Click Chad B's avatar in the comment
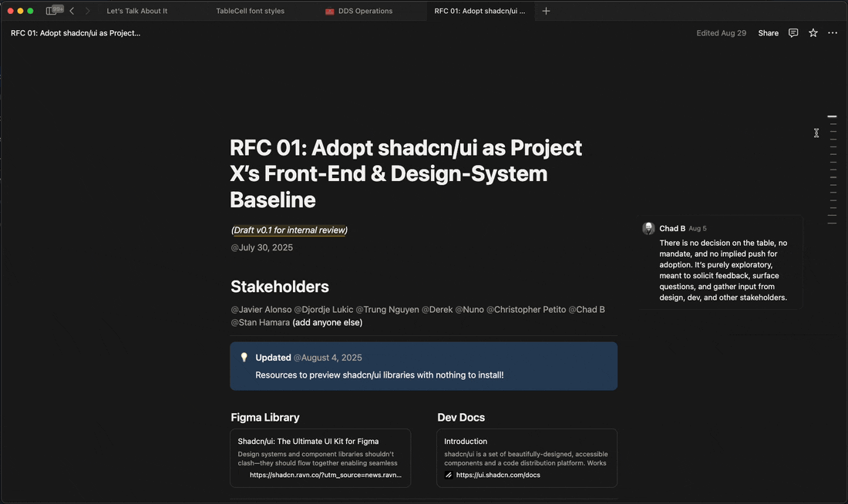The image size is (848, 504). [x=648, y=228]
